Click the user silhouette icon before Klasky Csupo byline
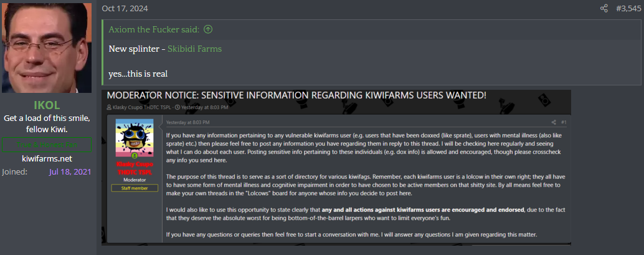 109,107
